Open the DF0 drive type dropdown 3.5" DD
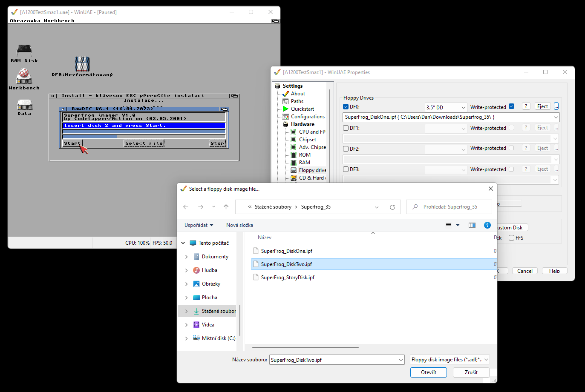Viewport: 585px width, 392px height. (x=446, y=107)
